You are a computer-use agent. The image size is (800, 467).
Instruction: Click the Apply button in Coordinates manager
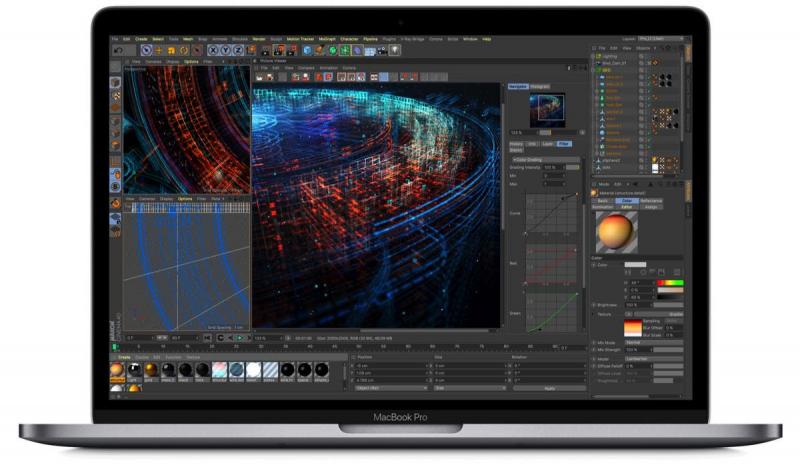tap(549, 388)
